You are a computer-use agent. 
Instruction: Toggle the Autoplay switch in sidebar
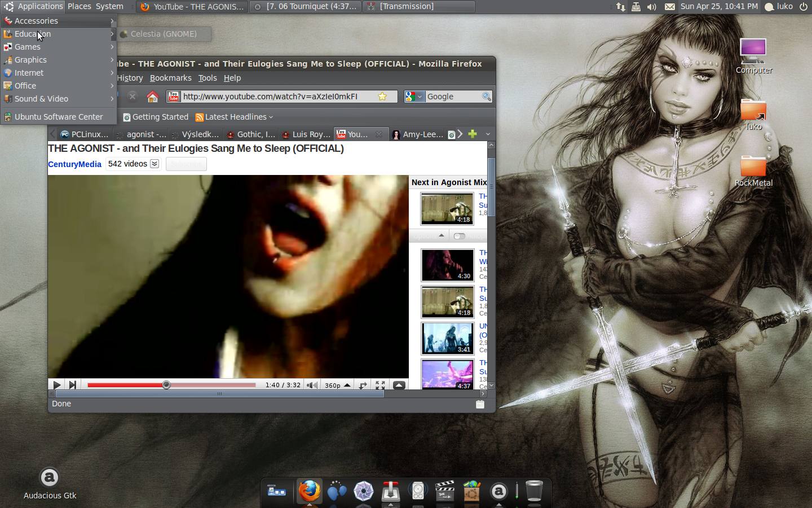(x=460, y=236)
